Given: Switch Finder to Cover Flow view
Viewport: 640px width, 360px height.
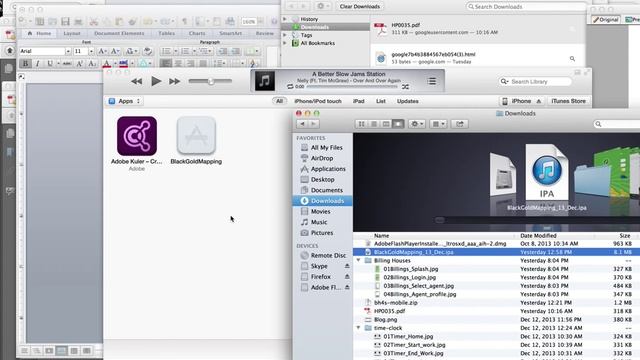Looking at the screenshot, I should click(x=398, y=124).
